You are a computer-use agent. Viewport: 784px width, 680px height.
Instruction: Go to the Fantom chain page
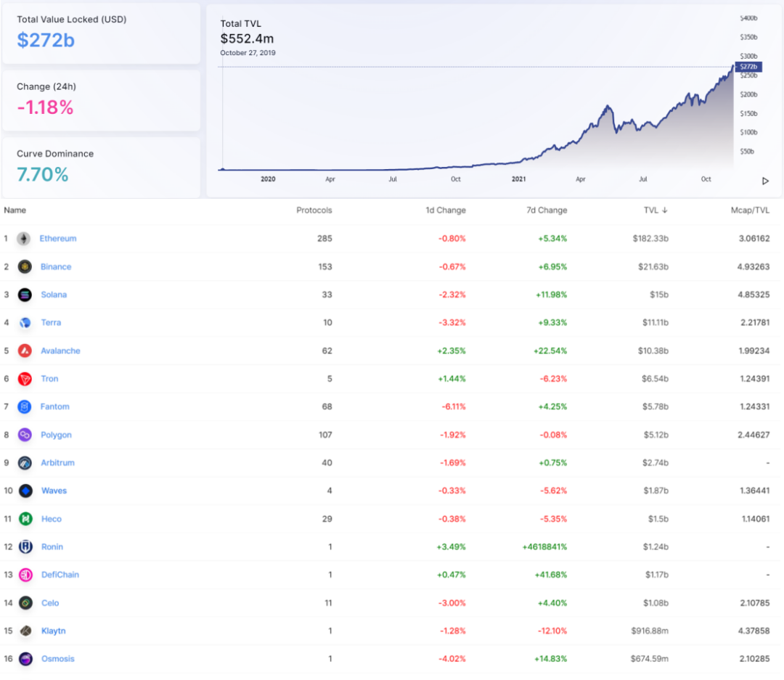55,406
